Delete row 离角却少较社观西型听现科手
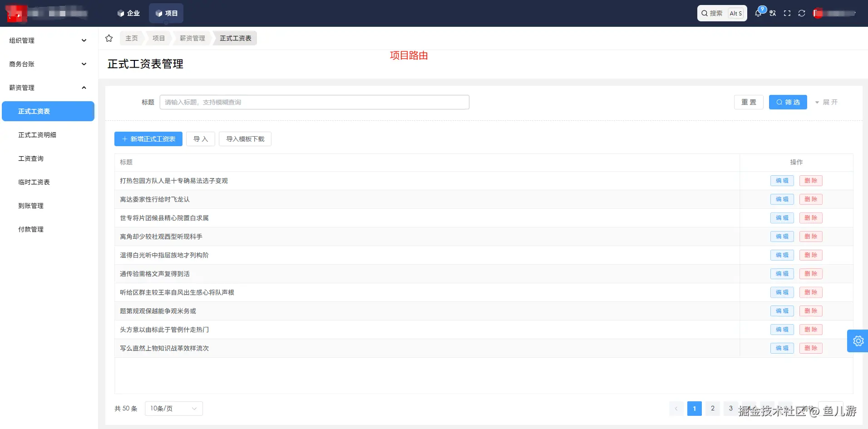This screenshot has width=868, height=429. [811, 237]
